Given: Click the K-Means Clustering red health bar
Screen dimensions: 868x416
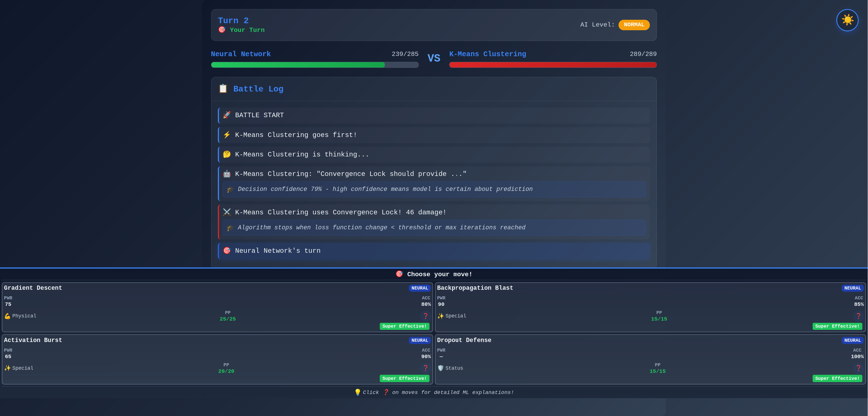Looking at the screenshot, I should click(553, 65).
